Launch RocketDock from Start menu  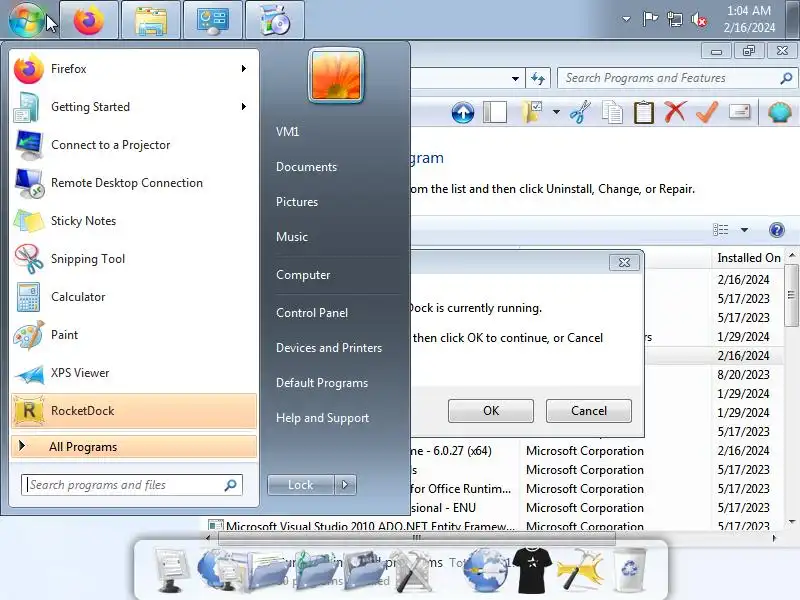pos(134,411)
